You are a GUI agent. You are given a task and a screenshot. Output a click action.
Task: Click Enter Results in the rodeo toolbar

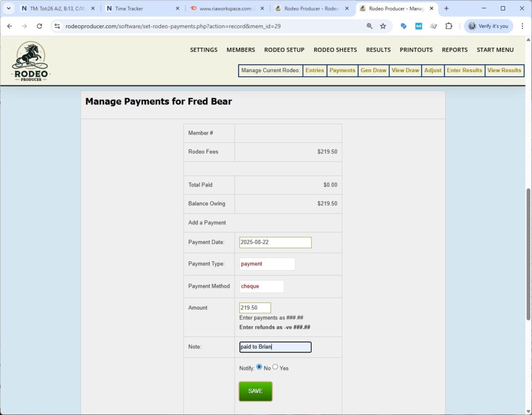[x=464, y=70]
